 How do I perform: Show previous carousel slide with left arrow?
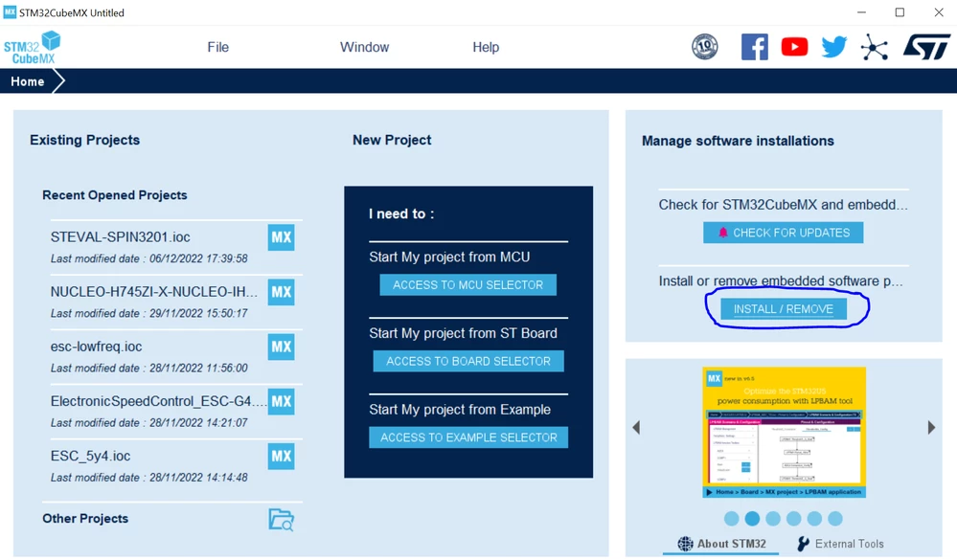click(x=636, y=428)
